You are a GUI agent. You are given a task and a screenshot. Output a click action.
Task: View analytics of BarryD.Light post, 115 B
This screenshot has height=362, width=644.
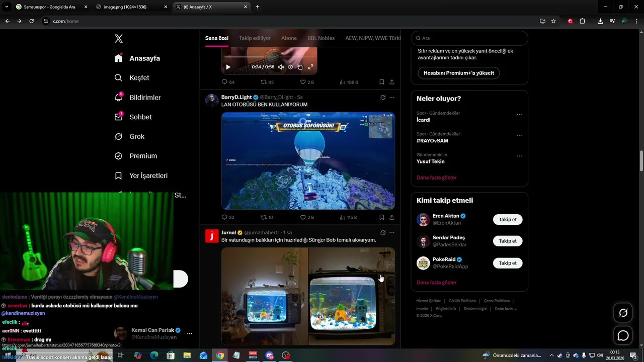[x=349, y=217]
